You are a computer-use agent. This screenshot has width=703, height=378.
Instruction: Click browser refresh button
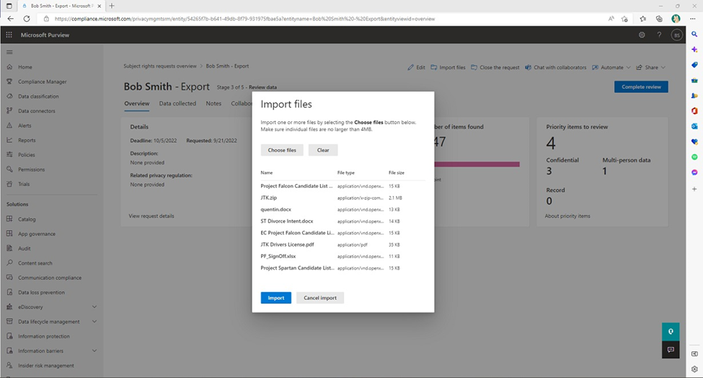27,19
